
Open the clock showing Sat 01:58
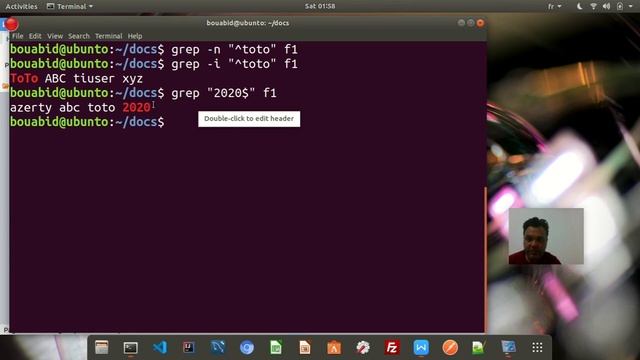(x=320, y=6)
